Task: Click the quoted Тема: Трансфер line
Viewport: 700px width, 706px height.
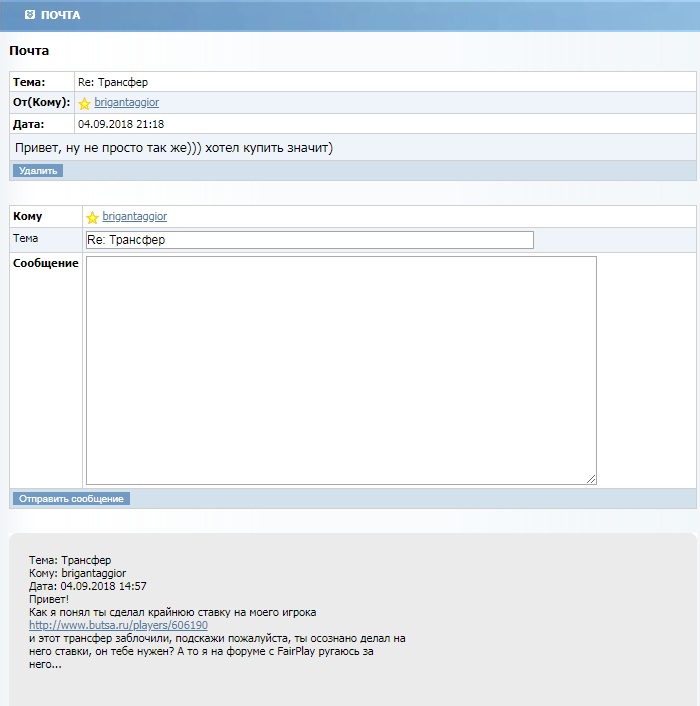Action: point(70,560)
